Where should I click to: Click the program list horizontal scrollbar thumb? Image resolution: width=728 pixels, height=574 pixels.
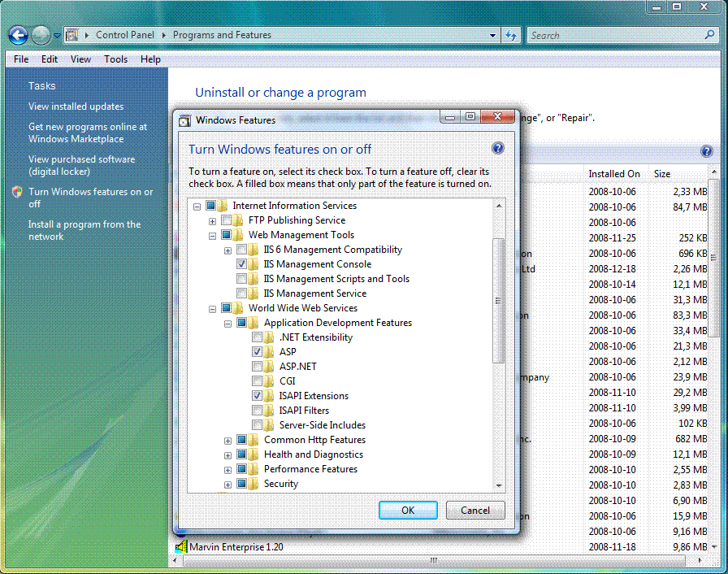pyautogui.click(x=434, y=560)
